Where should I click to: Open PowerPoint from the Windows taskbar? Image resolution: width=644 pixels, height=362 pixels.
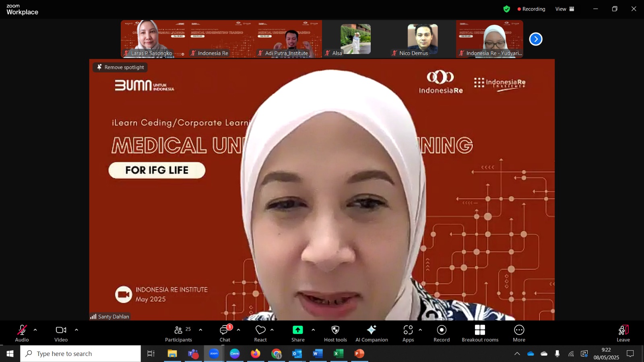coord(359,354)
